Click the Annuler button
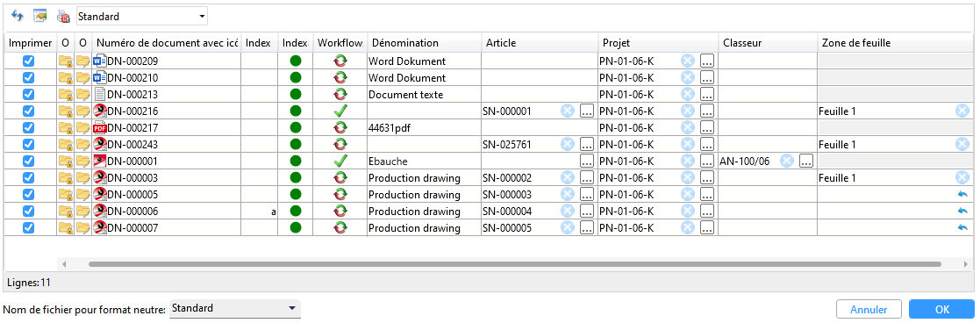The height and width of the screenshot is (323, 980). tap(869, 309)
